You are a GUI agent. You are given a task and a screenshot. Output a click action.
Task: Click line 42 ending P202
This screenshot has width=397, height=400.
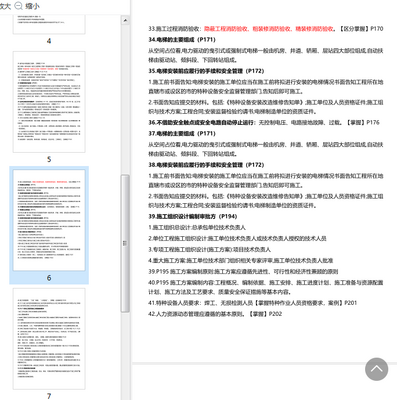coord(215,314)
